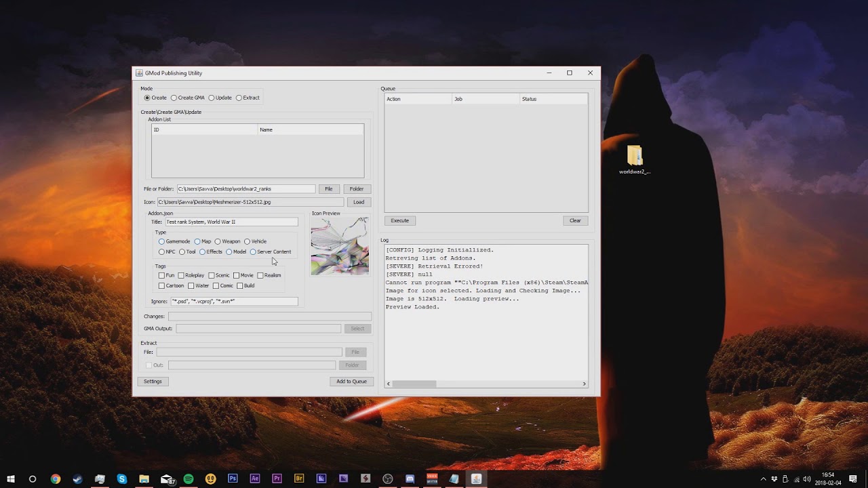Choose Server Content as the addon type

click(x=253, y=251)
